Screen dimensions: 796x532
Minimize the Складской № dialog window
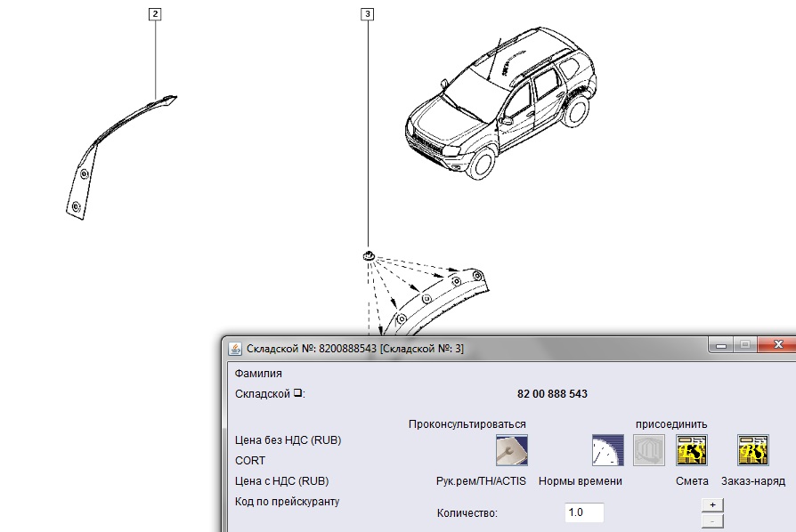(720, 345)
